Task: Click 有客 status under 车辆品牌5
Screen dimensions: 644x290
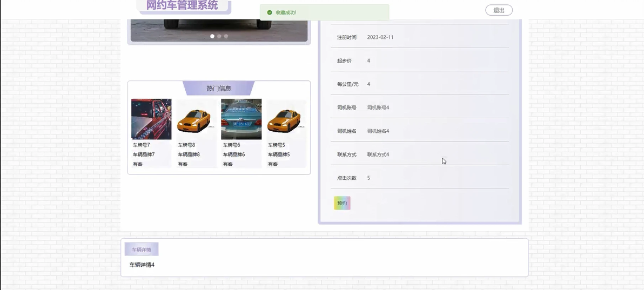Action: point(273,164)
